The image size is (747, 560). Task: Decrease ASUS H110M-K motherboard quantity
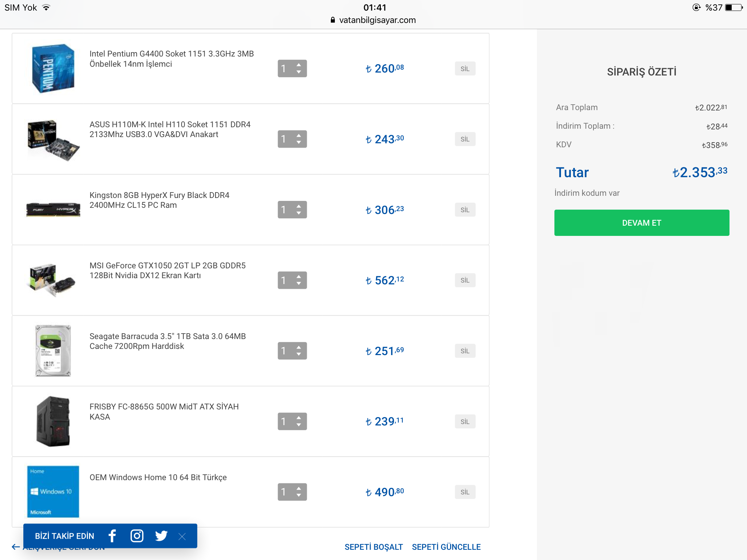299,143
